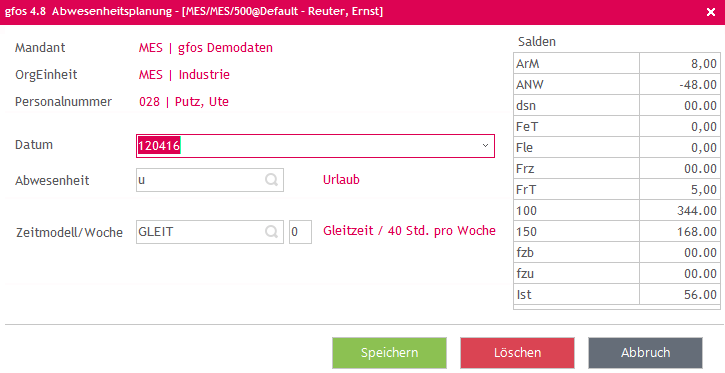
Task: Click the Mandant value MES gfos Demodaten
Action: (206, 48)
